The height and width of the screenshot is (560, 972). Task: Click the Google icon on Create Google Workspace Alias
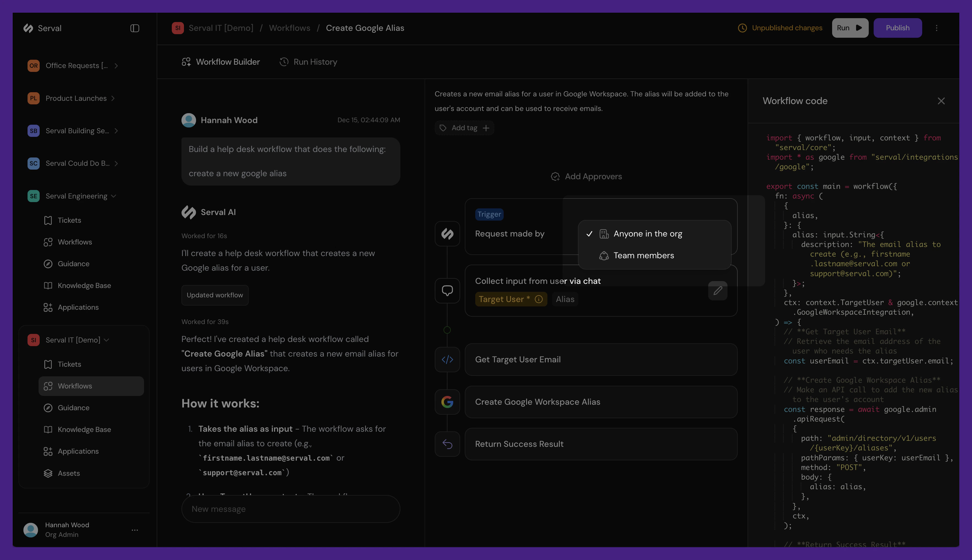coord(447,401)
